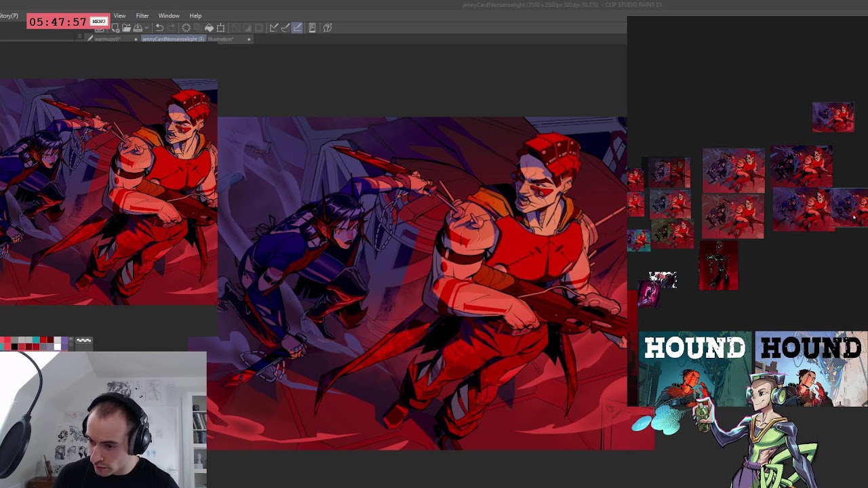Viewport: 868px width, 488px height.
Task: Pick the white swatch in the bottom row
Action: [x=58, y=346]
